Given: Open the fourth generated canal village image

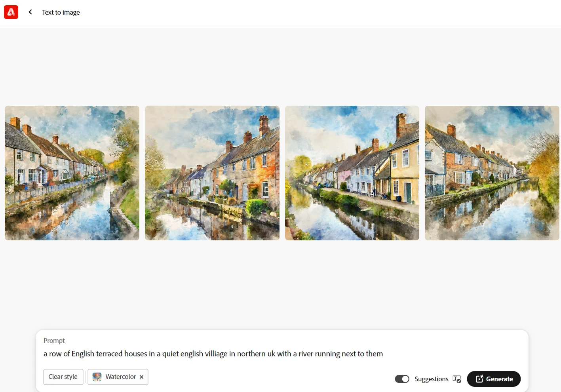Looking at the screenshot, I should click(x=492, y=173).
